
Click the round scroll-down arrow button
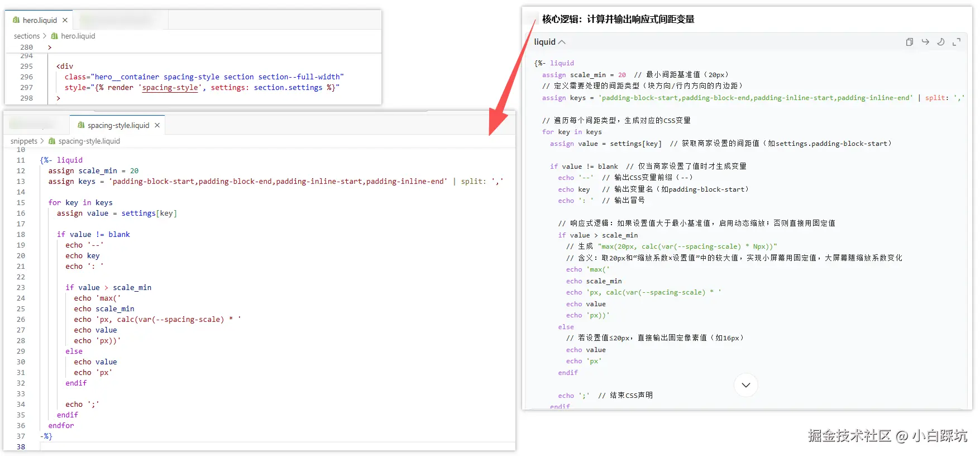[746, 385]
